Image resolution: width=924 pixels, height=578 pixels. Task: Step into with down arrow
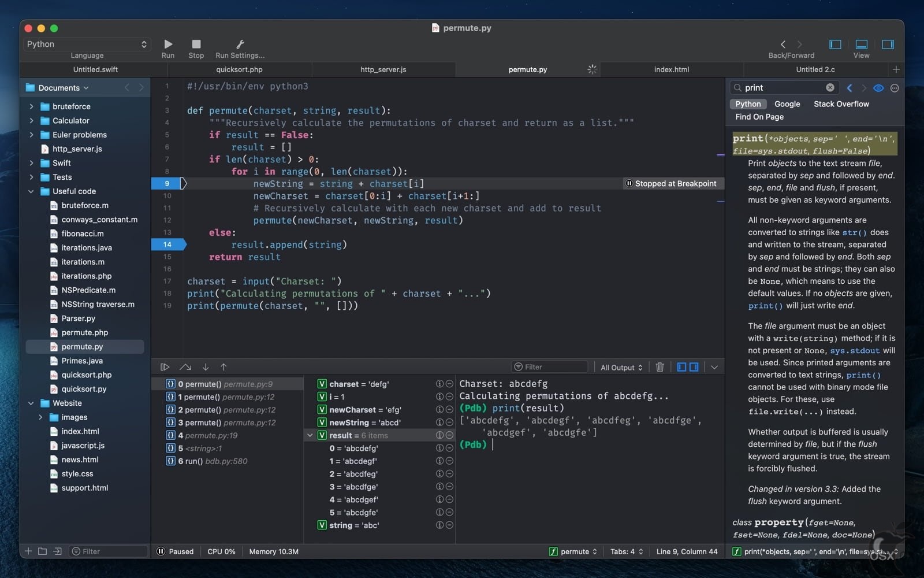click(206, 367)
